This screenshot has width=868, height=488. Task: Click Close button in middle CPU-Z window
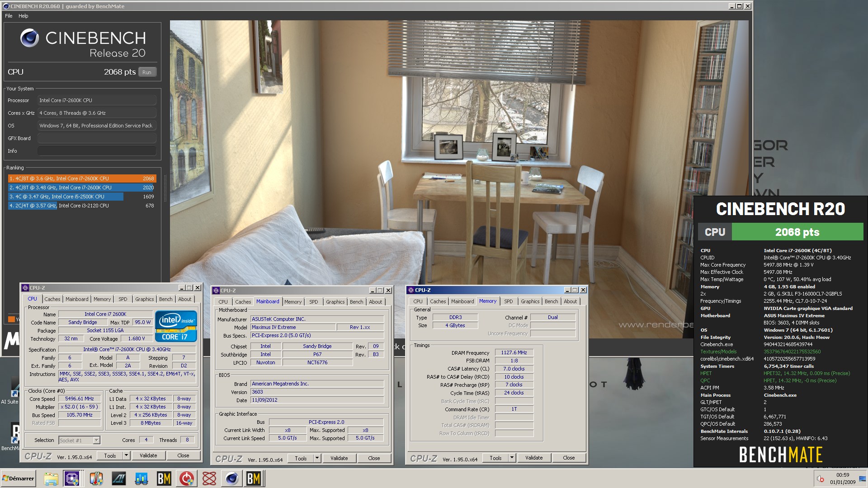pyautogui.click(x=374, y=458)
